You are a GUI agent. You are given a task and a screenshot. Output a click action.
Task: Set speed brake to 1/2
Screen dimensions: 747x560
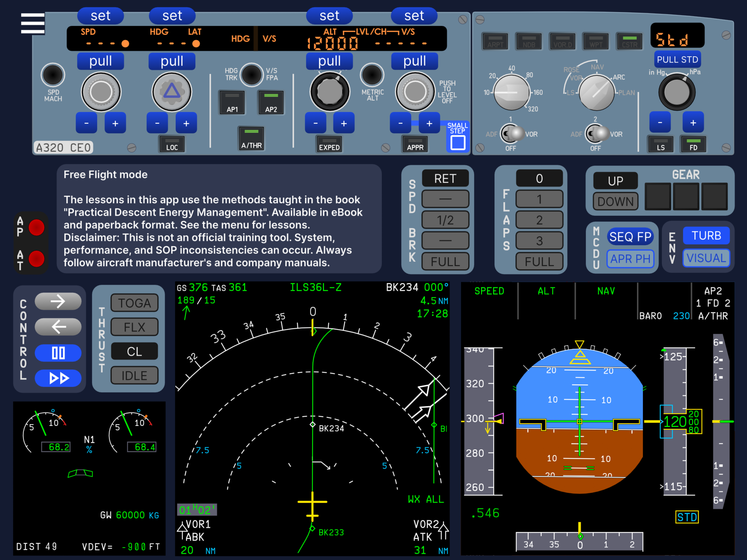(445, 220)
